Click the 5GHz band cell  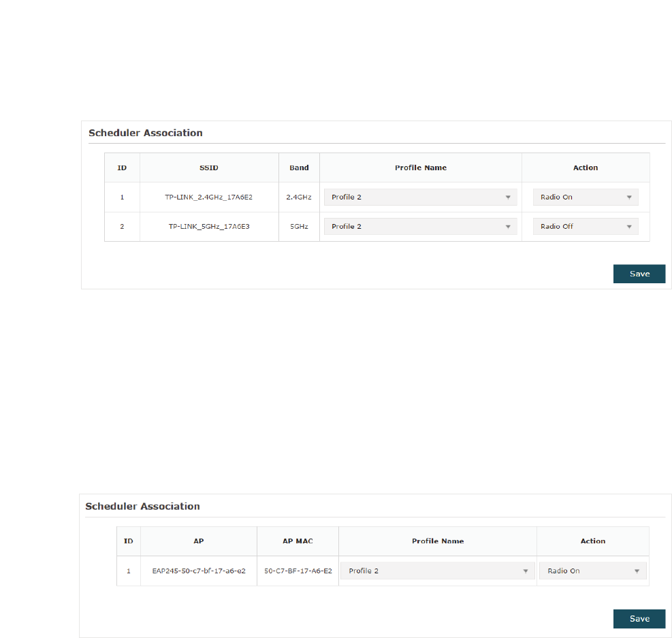click(x=299, y=226)
